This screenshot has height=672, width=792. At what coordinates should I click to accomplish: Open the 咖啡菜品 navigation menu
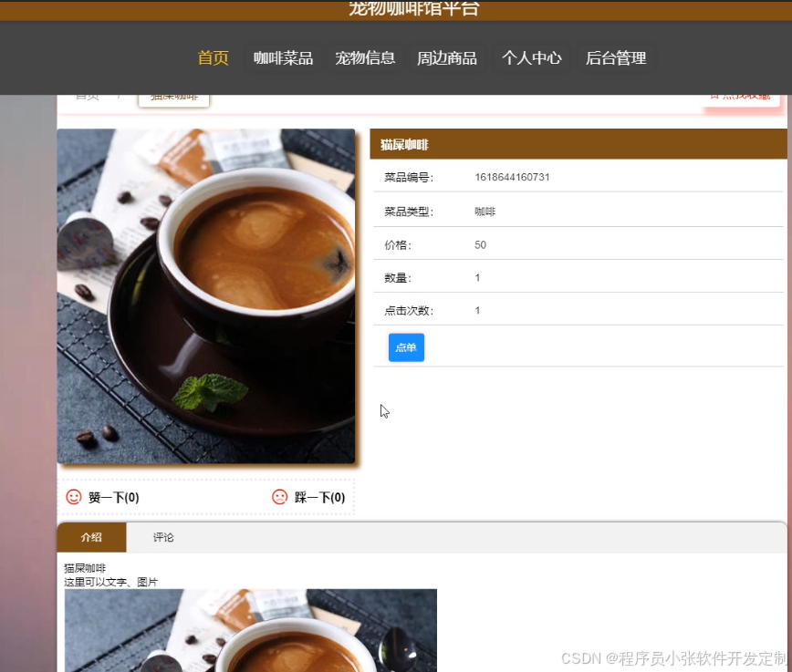click(x=283, y=57)
